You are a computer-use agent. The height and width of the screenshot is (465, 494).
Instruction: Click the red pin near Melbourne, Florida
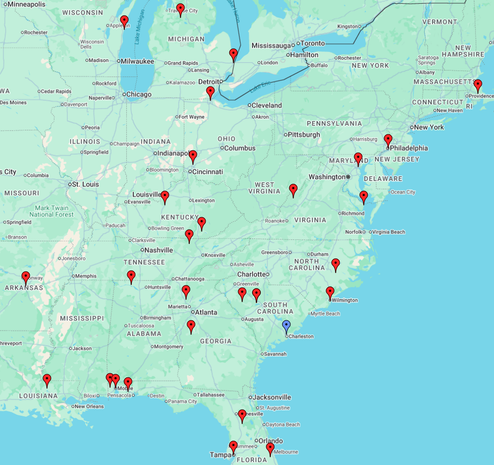click(270, 449)
